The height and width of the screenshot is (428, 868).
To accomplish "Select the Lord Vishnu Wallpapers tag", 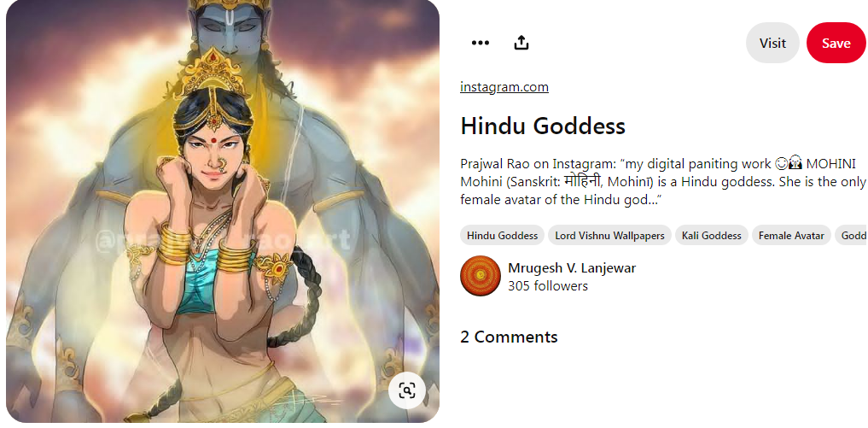I will [x=609, y=236].
